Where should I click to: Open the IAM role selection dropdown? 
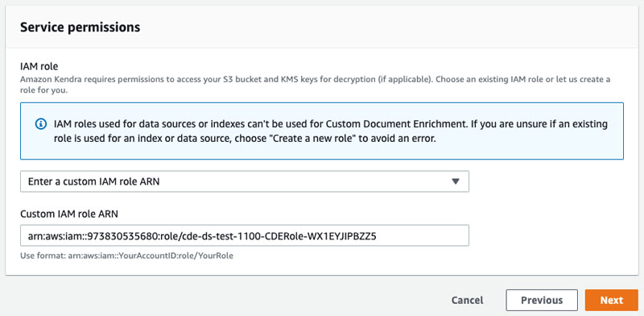click(245, 181)
